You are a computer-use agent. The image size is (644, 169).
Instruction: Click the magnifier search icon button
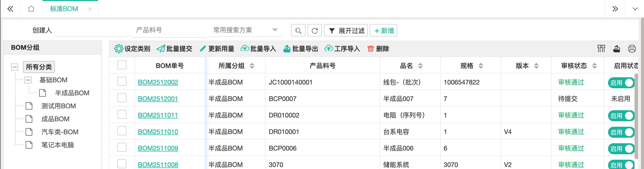[x=298, y=30]
